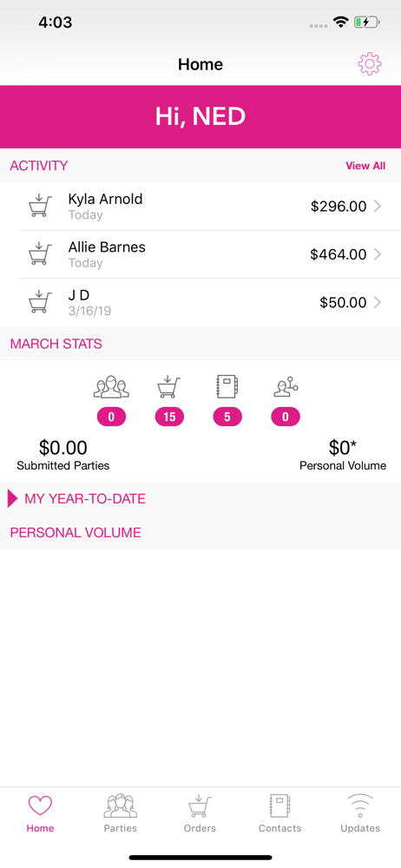Tap the contacts notebook icon in March Stats
The image size is (401, 868).
pos(227,387)
